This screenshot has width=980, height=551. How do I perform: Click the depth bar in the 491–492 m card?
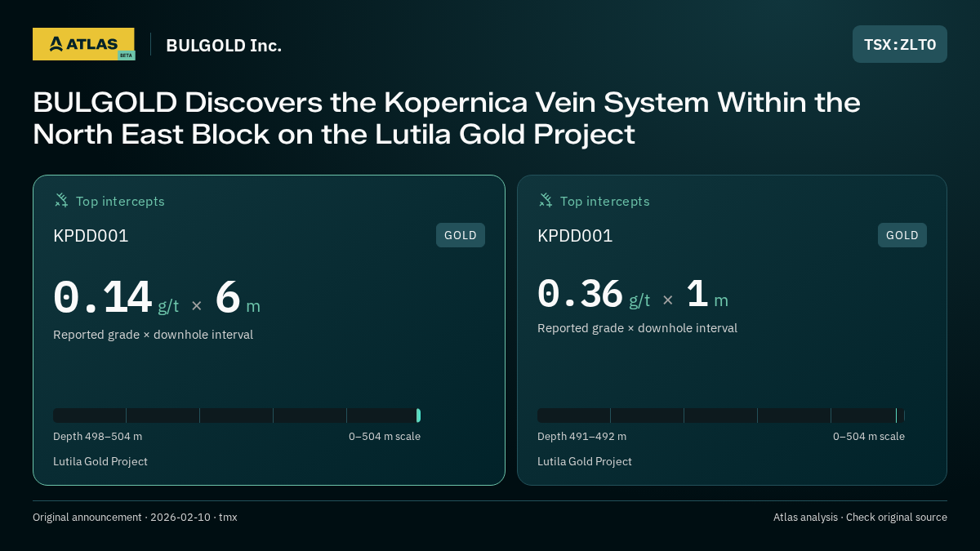click(x=721, y=415)
